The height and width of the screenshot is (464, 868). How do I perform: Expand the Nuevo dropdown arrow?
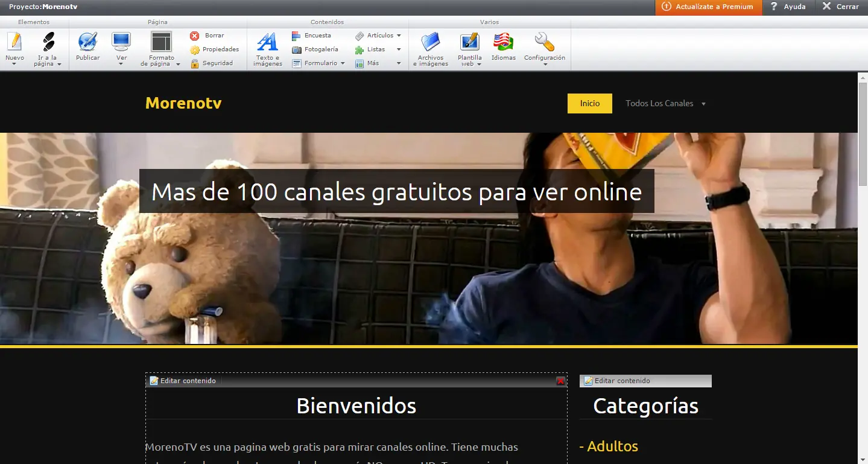pos(14,64)
